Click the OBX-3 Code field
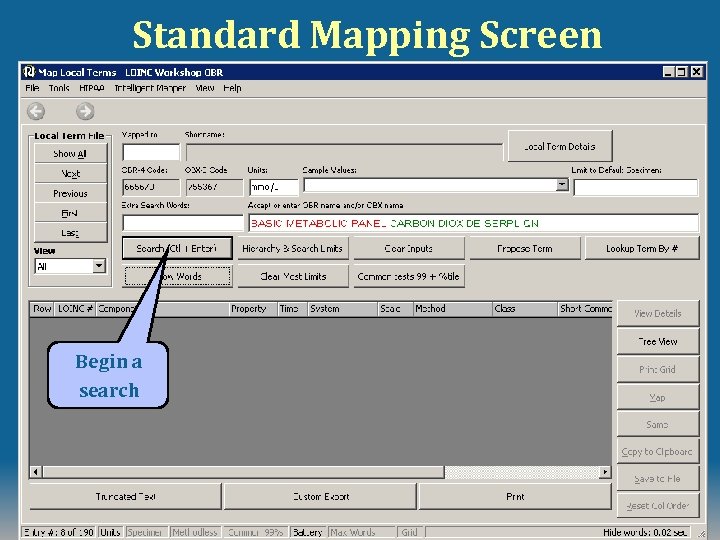Screen dimensions: 720x540 [214, 187]
